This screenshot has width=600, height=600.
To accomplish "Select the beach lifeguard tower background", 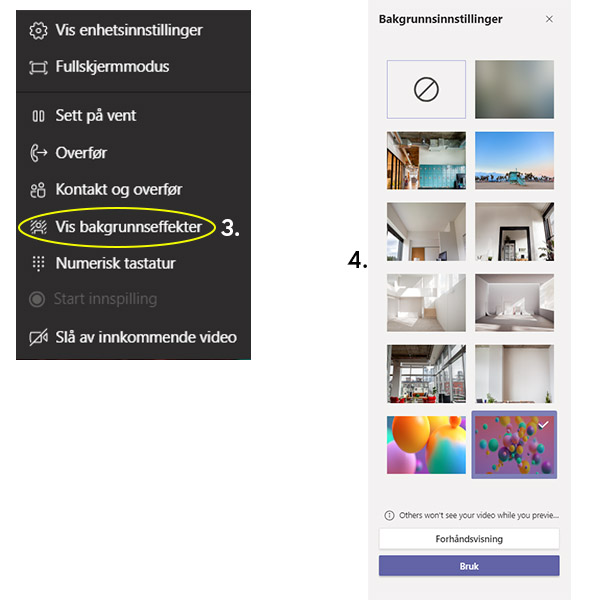I will pyautogui.click(x=514, y=160).
